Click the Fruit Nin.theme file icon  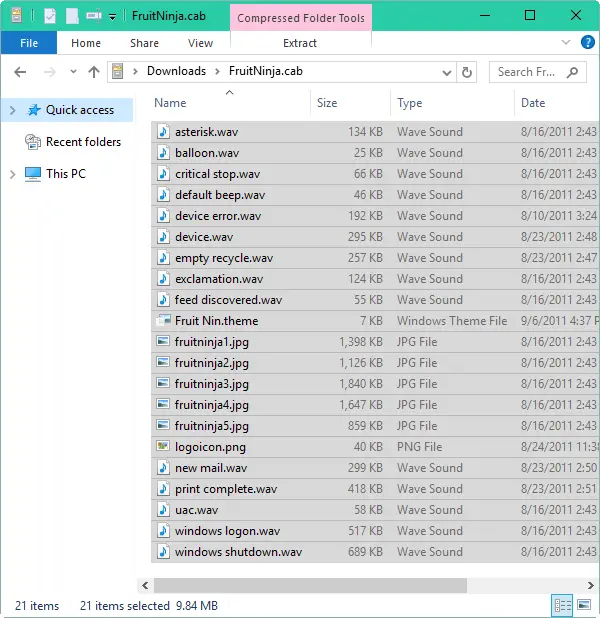[x=163, y=320]
